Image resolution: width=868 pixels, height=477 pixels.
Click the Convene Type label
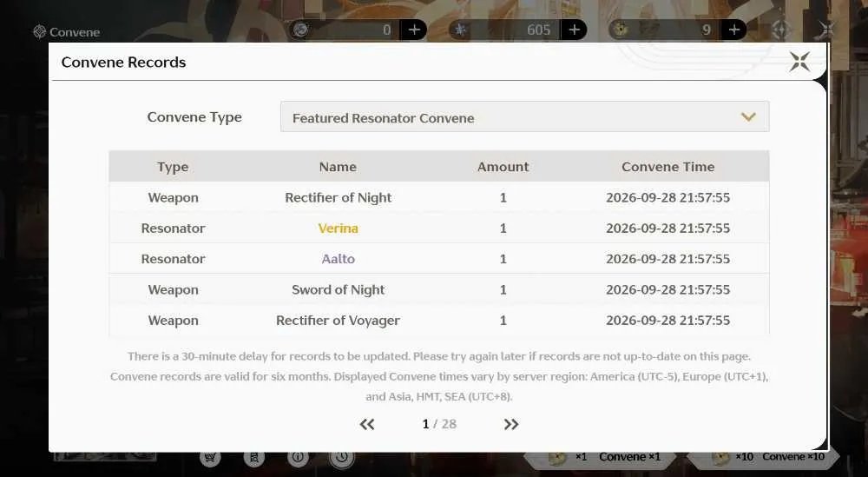click(194, 117)
